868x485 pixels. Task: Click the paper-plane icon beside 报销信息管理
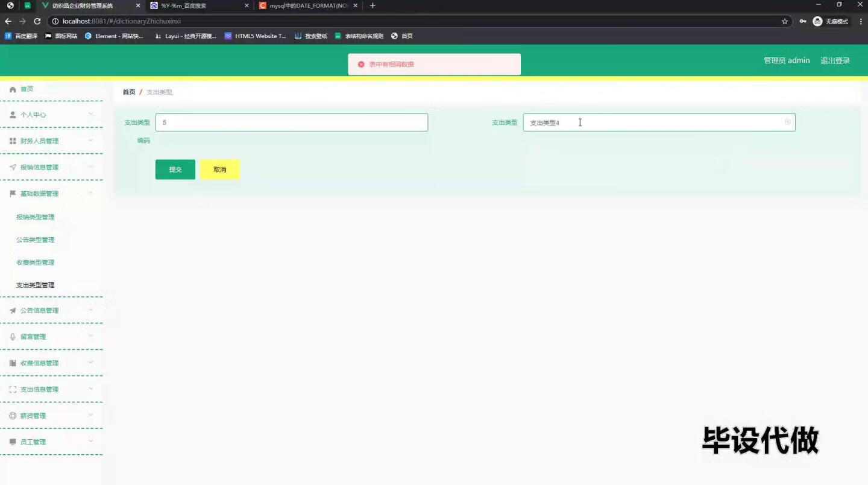click(x=13, y=167)
